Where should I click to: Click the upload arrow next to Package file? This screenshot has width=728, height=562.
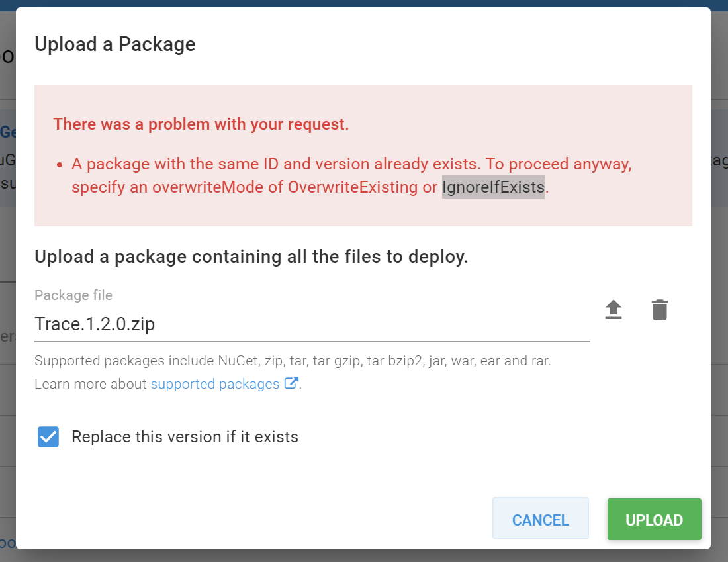pos(613,309)
